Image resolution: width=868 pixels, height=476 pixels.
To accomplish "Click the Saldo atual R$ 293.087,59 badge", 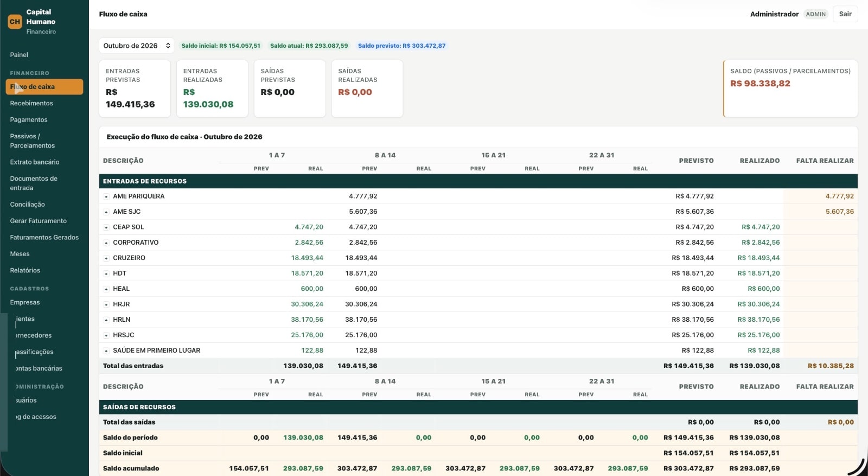I will [x=309, y=46].
